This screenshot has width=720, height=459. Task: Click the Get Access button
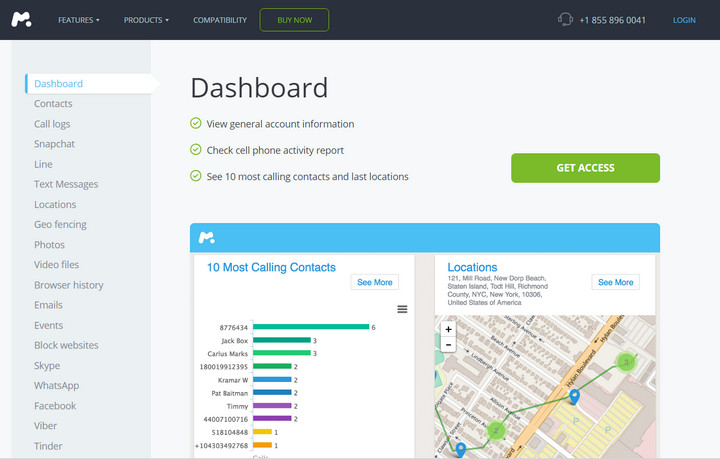[585, 168]
